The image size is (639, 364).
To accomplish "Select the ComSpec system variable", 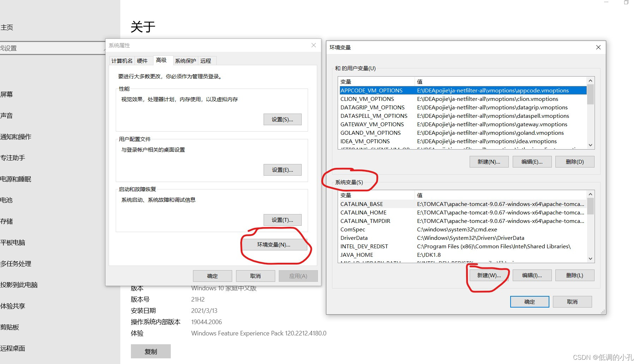I will (x=463, y=229).
